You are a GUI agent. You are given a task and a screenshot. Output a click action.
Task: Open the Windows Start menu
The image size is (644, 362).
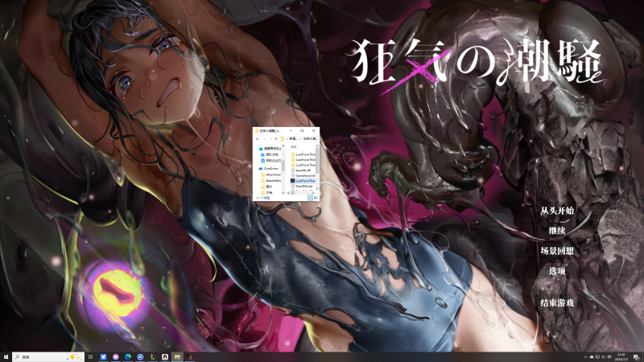(x=6, y=357)
